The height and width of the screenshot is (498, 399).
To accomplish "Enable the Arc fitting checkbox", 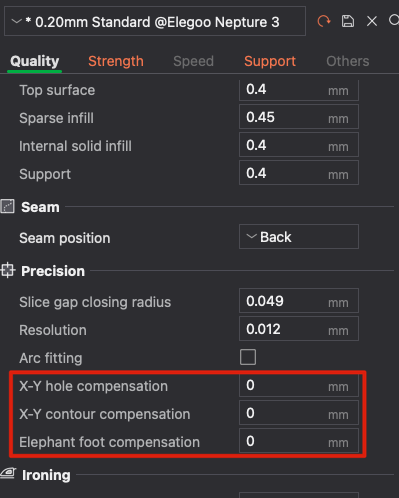I will tap(248, 357).
